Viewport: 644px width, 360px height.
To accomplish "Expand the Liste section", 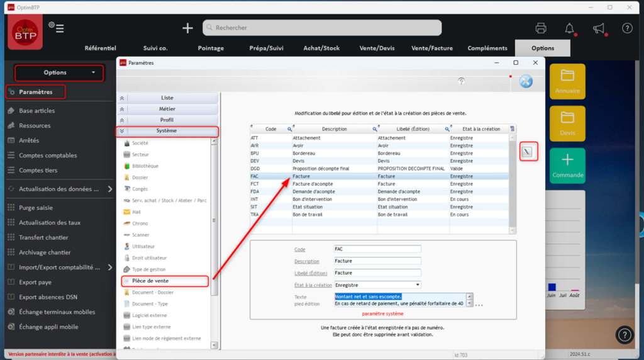I will click(x=167, y=98).
